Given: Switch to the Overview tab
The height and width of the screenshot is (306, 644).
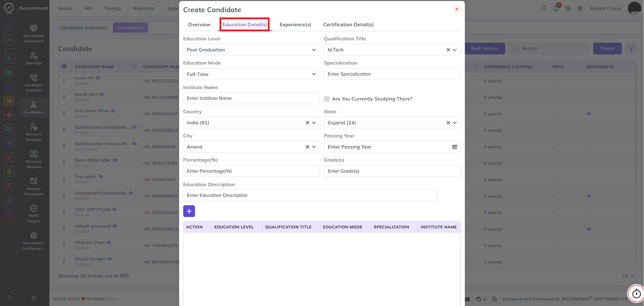Looking at the screenshot, I should click(x=199, y=25).
